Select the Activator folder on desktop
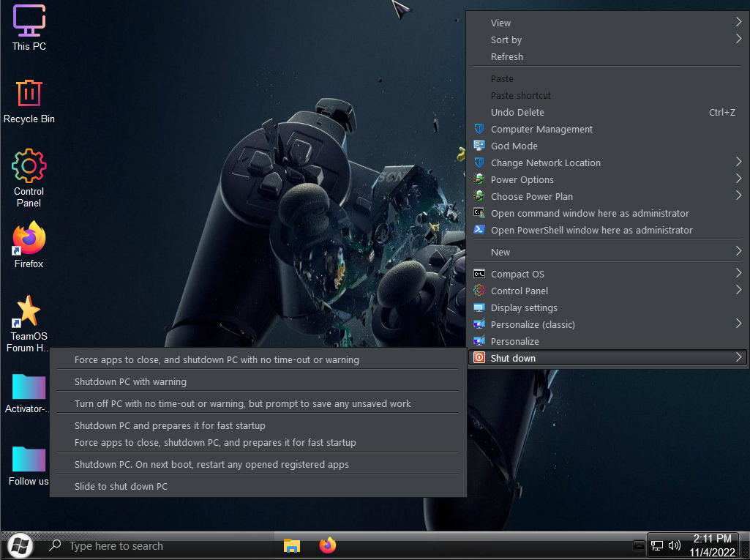750x560 pixels. tap(29, 393)
